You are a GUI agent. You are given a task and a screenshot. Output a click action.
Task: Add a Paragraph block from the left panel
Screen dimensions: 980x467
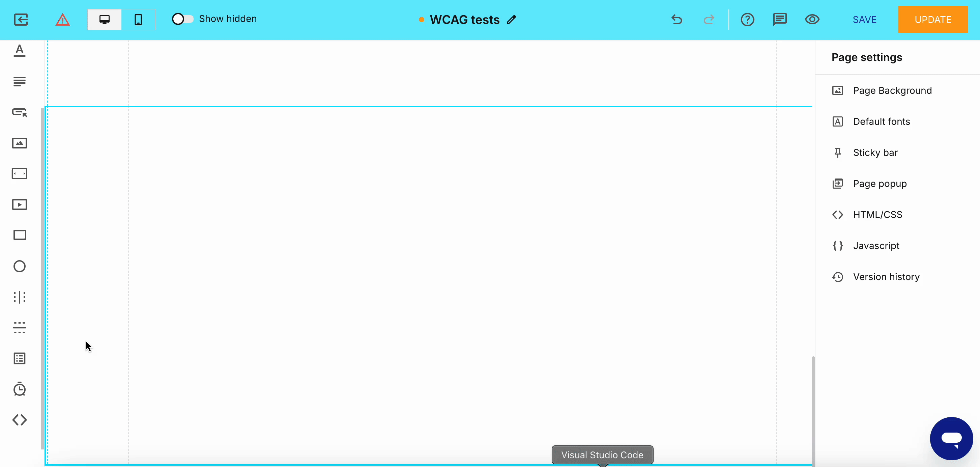click(20, 81)
